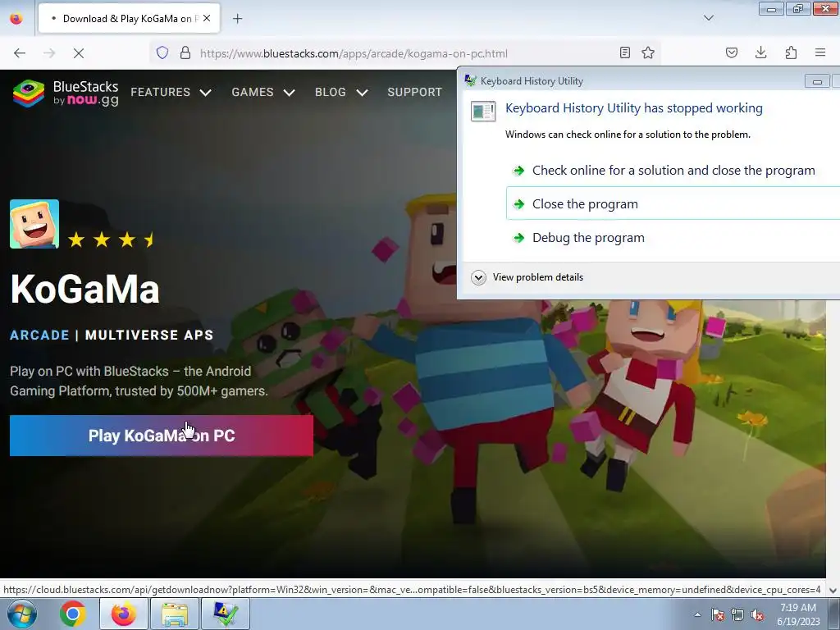Open Keyboard History Utility taskbar item
The width and height of the screenshot is (840, 630).
click(225, 614)
